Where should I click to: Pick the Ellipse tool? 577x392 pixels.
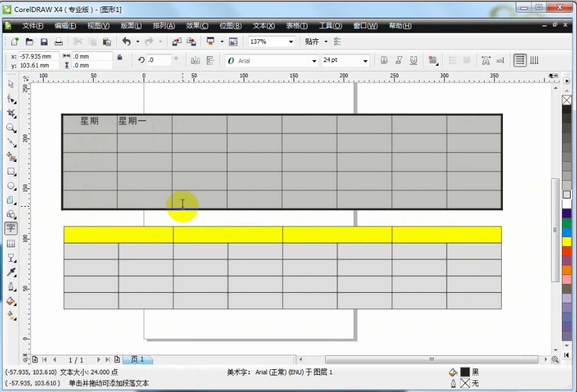click(11, 186)
